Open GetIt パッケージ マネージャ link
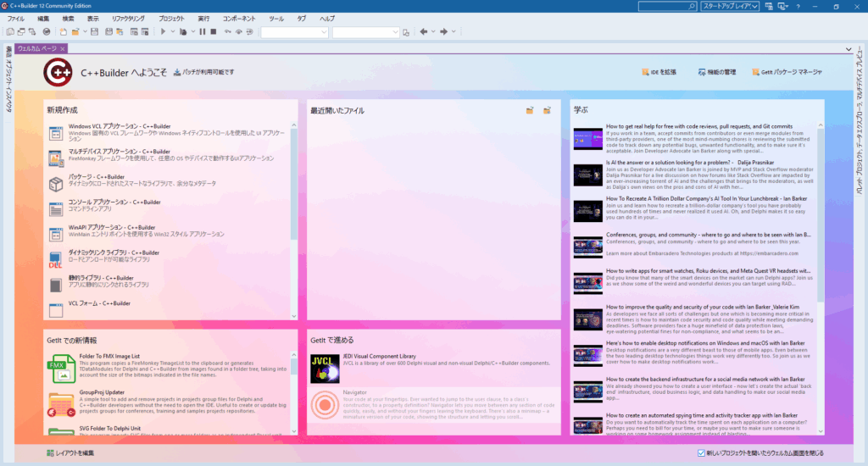The width and height of the screenshot is (868, 466). (787, 72)
